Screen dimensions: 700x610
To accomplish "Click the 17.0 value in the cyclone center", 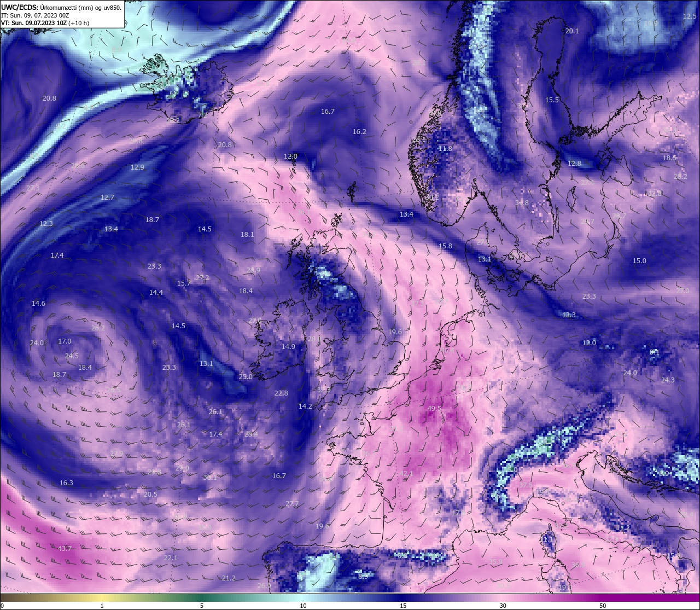I will point(65,341).
